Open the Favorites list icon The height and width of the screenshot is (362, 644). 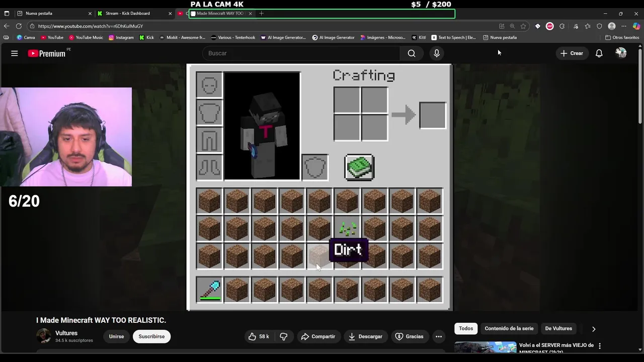pyautogui.click(x=587, y=26)
